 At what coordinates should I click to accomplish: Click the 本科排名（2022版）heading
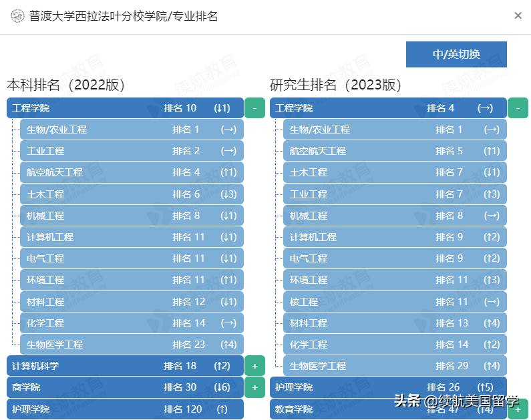(65, 85)
